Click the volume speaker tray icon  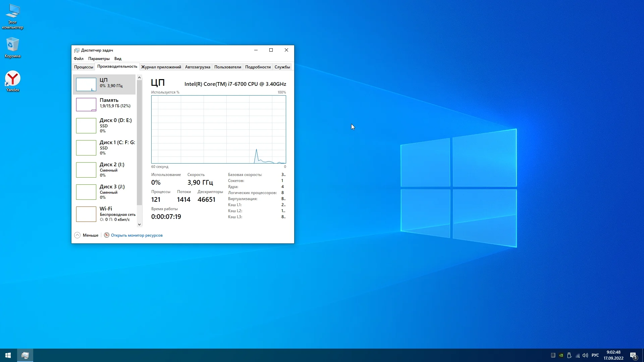point(585,355)
